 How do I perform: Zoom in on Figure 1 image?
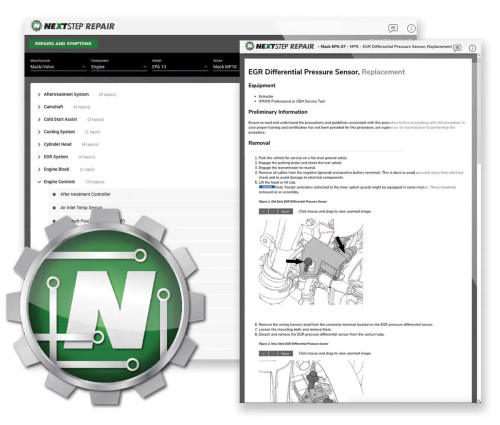click(263, 211)
